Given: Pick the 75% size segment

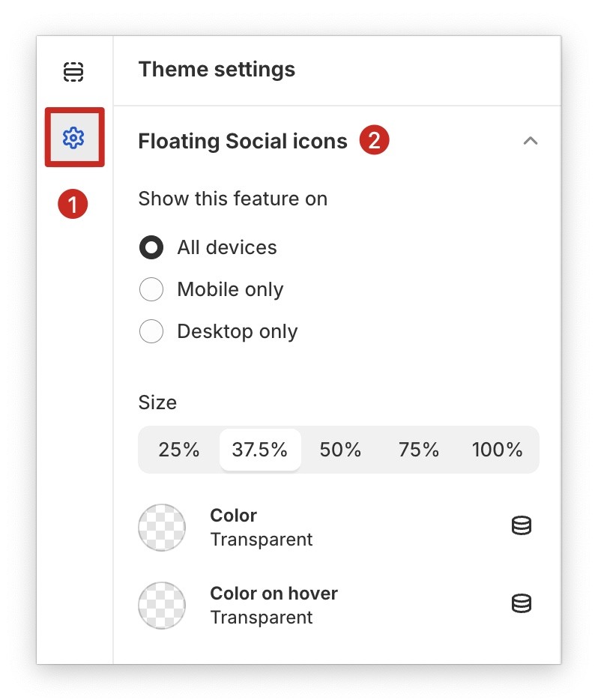Looking at the screenshot, I should 419,450.
